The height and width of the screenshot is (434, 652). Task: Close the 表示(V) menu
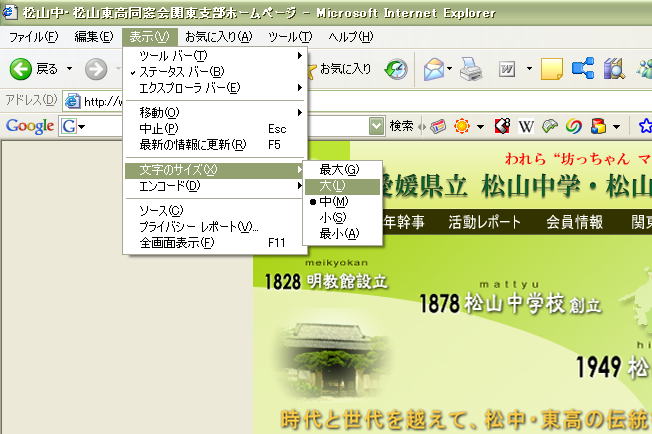150,37
